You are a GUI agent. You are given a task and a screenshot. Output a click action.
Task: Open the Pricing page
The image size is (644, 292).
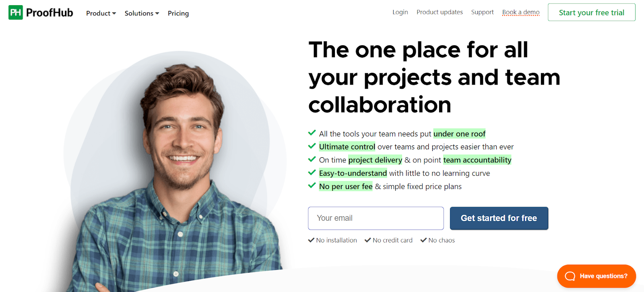point(178,13)
